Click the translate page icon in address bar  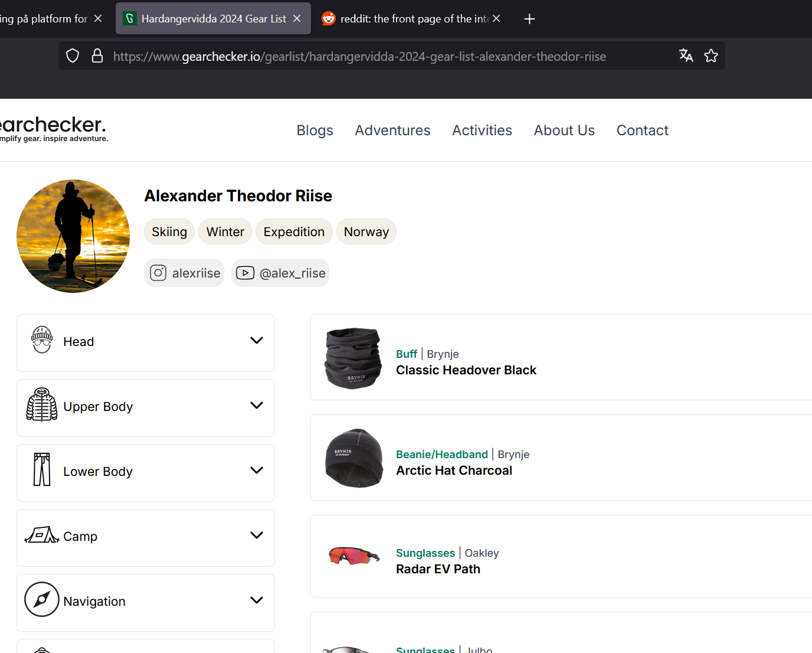tap(686, 55)
